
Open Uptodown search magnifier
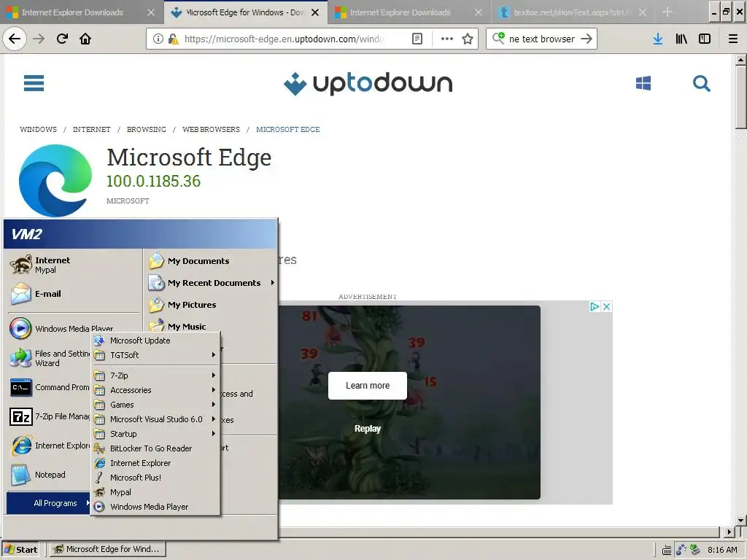701,83
